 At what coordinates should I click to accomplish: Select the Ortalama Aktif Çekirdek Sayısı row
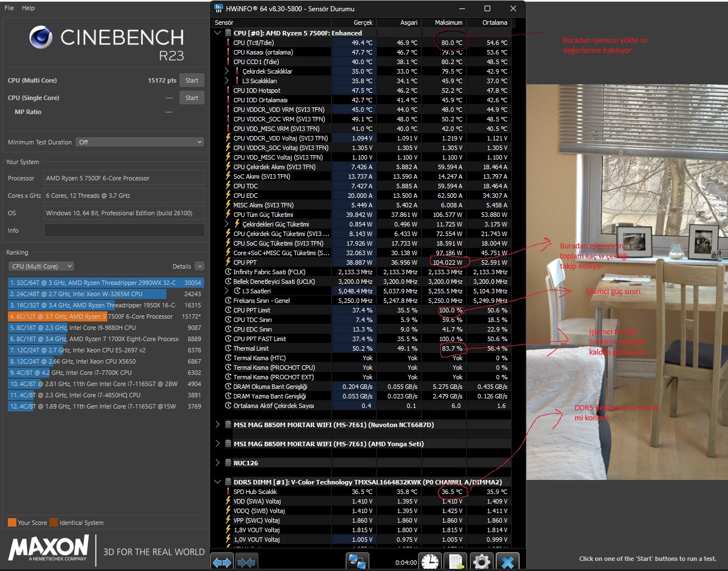[361, 406]
